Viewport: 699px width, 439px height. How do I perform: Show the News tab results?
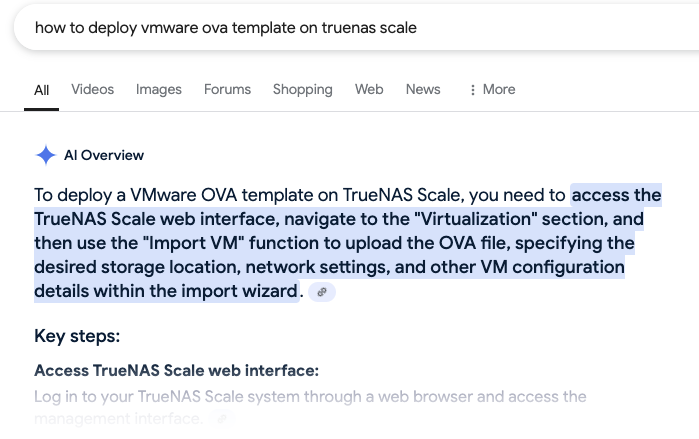click(x=423, y=90)
